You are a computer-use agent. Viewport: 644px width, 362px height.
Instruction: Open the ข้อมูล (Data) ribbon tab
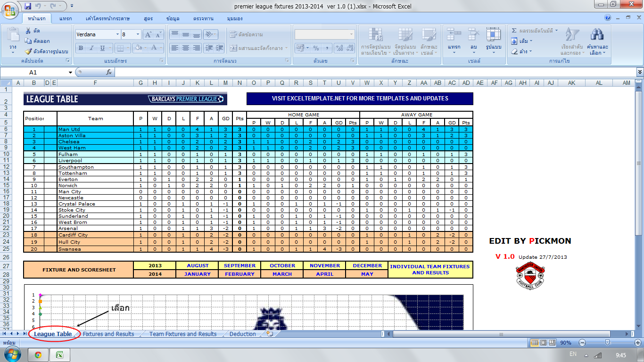tap(173, 18)
